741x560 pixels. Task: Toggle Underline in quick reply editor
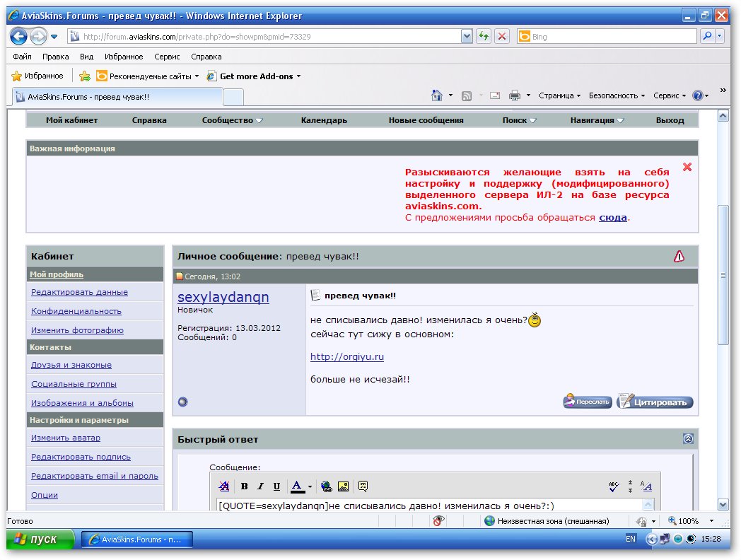tap(276, 486)
